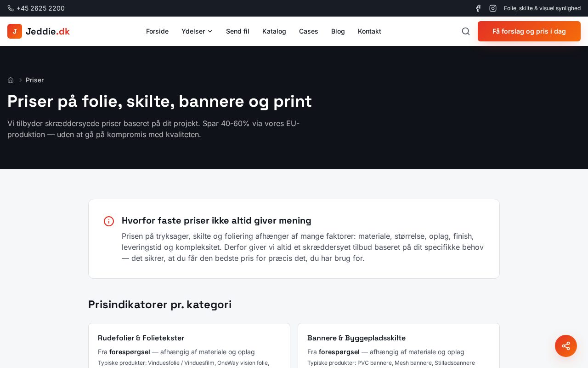Click the Priser breadcrumb link
The height and width of the screenshot is (368, 588).
point(34,80)
